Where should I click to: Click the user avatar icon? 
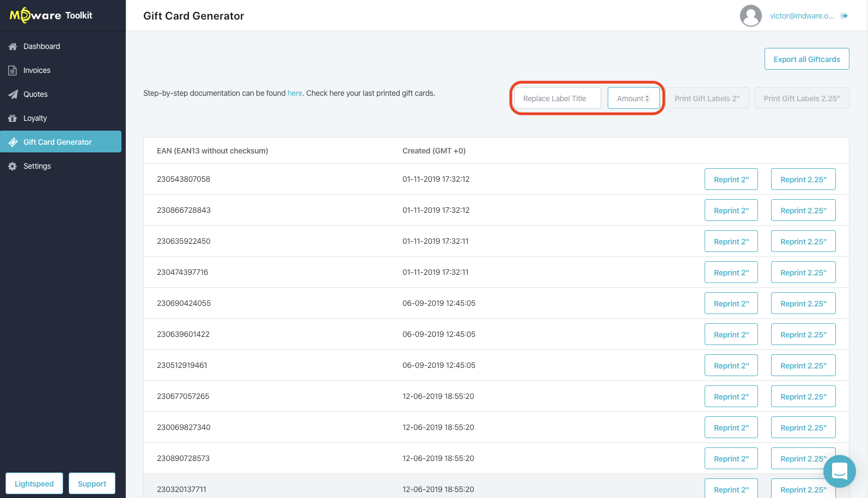pyautogui.click(x=751, y=16)
